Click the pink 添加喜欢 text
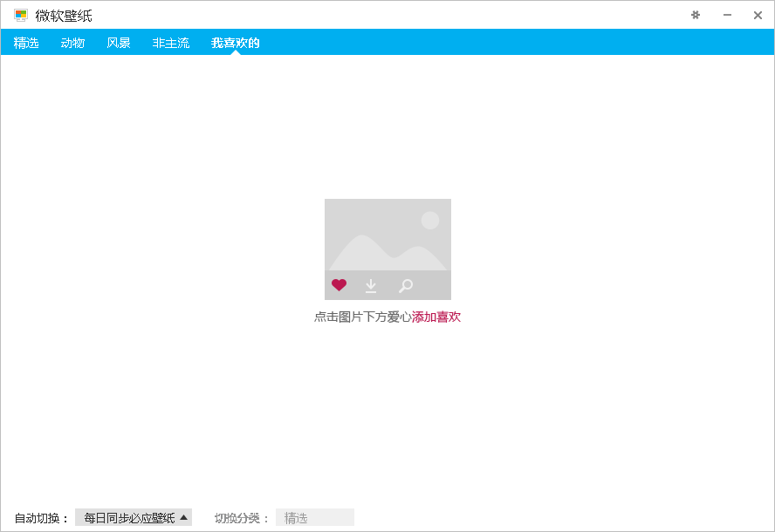The width and height of the screenshot is (775, 532). [436, 317]
